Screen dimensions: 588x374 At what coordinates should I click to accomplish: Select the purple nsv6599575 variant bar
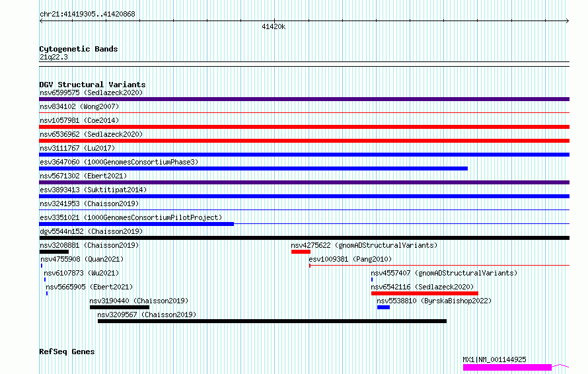[x=304, y=99]
